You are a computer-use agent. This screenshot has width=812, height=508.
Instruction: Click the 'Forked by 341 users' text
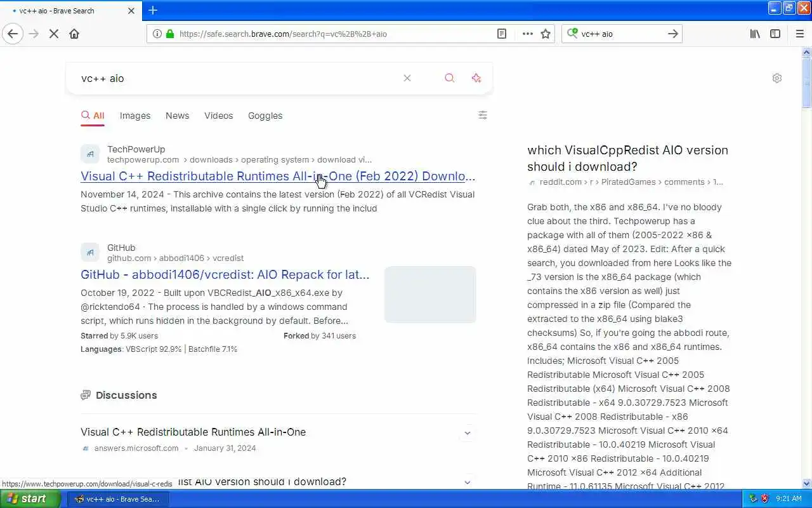click(320, 335)
